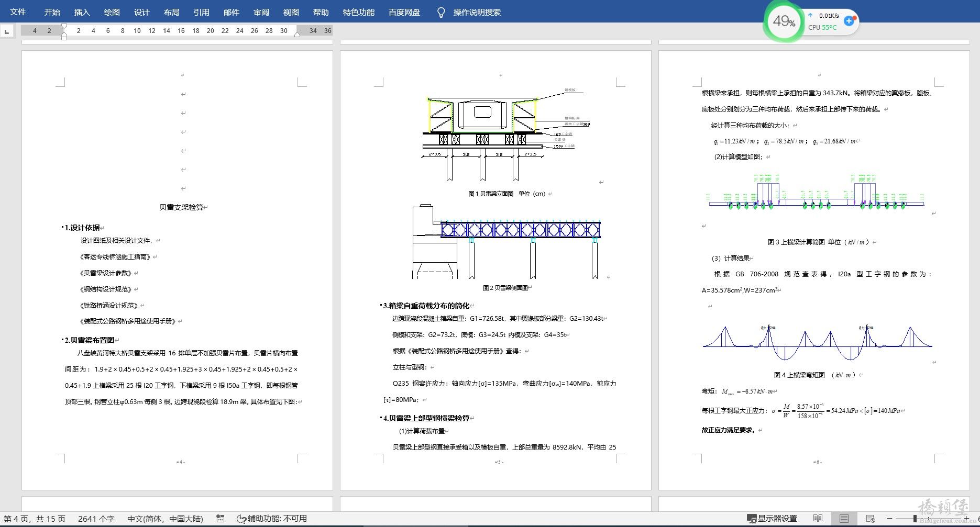
Task: Open the 插入 ribbon tab
Action: pos(82,12)
